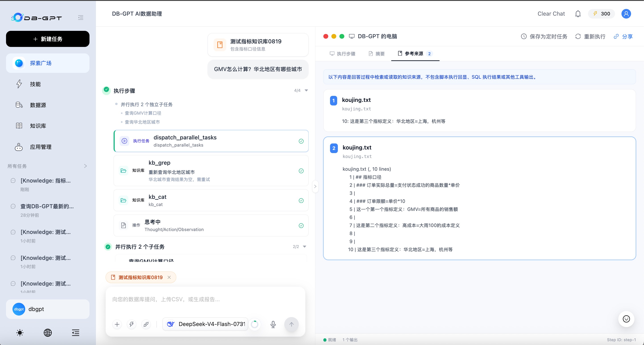Screen dimensions: 644x345
Task: Click 保存为定时任务
Action: click(x=544, y=37)
